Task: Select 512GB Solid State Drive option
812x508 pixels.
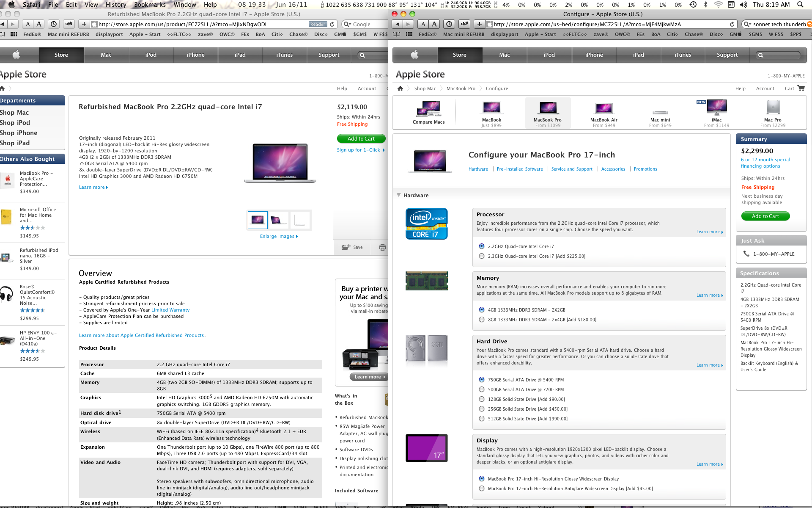Action: (x=482, y=419)
